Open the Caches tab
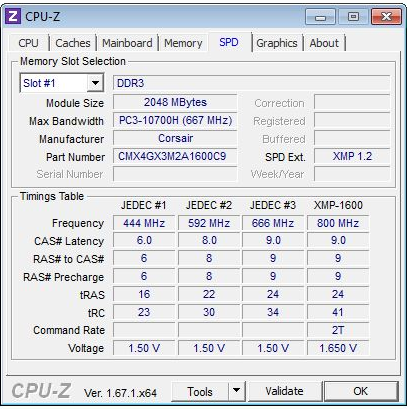The width and height of the screenshot is (414, 409). (73, 43)
